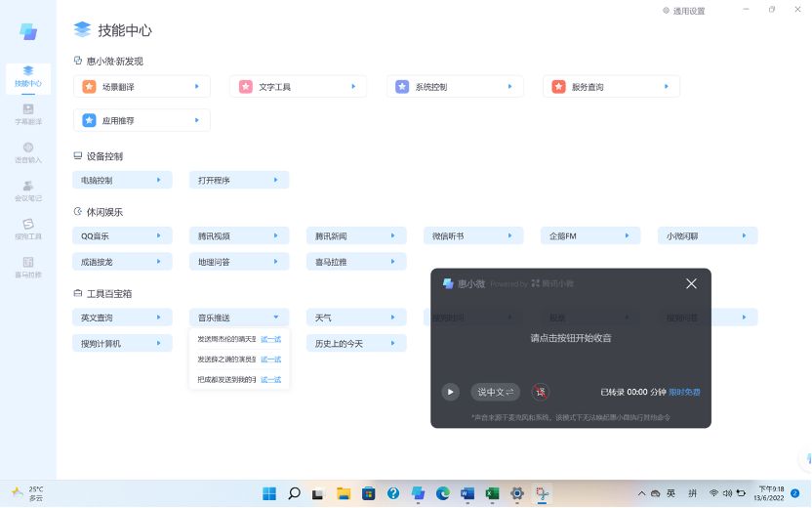Open the volume tray icon
Viewport: 812px width, 508px height.
(x=727, y=493)
